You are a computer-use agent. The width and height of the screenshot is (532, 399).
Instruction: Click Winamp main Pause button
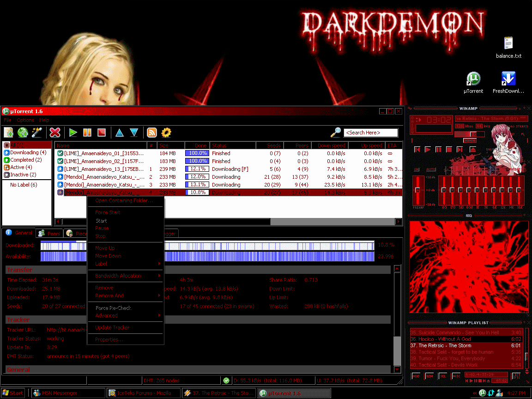(x=438, y=149)
